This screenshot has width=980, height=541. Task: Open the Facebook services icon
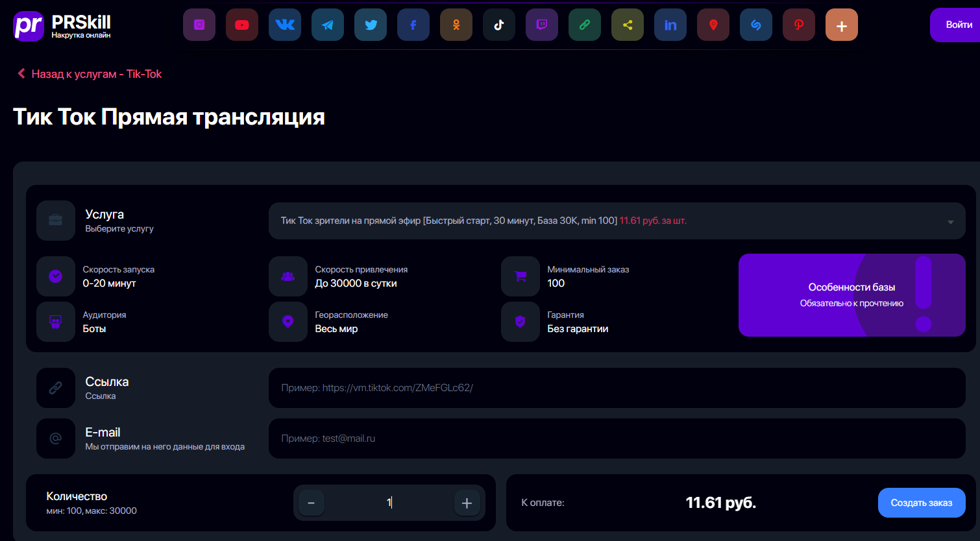[x=413, y=25]
